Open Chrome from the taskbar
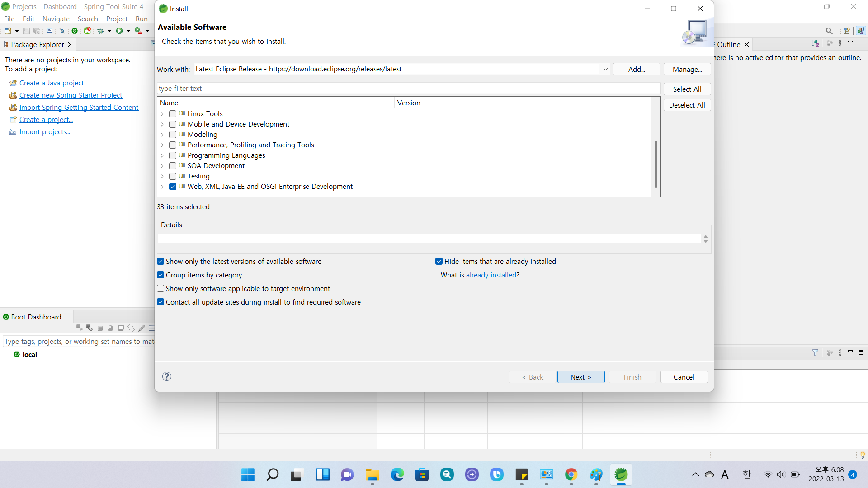The width and height of the screenshot is (868, 488). point(571,474)
